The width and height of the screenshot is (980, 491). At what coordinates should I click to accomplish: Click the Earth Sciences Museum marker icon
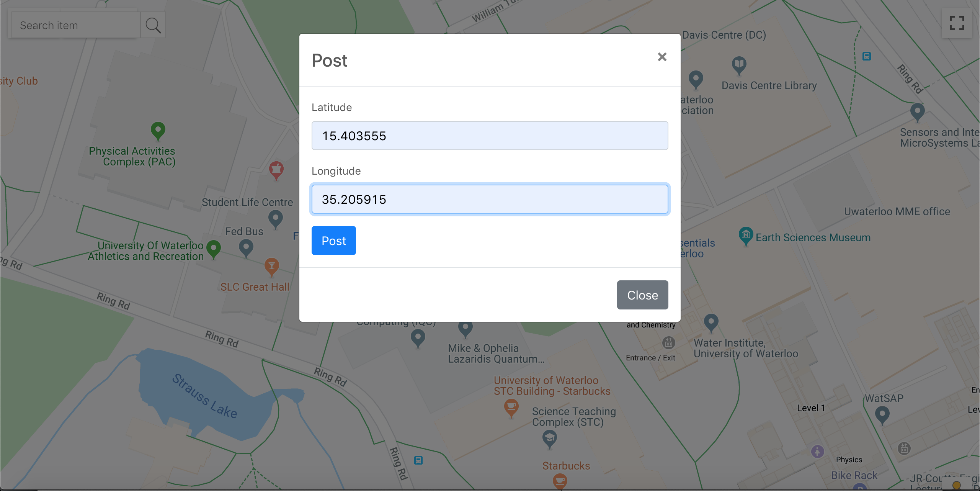(x=745, y=235)
